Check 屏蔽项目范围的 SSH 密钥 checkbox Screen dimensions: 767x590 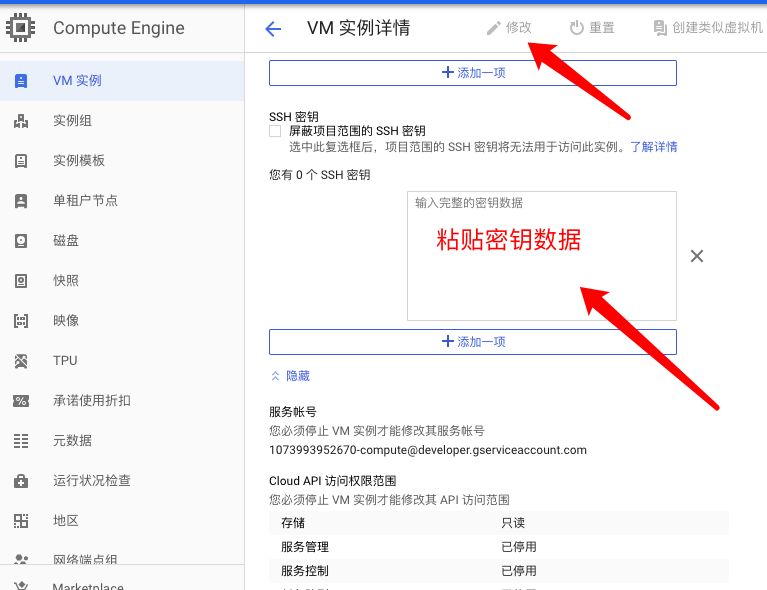(275, 131)
